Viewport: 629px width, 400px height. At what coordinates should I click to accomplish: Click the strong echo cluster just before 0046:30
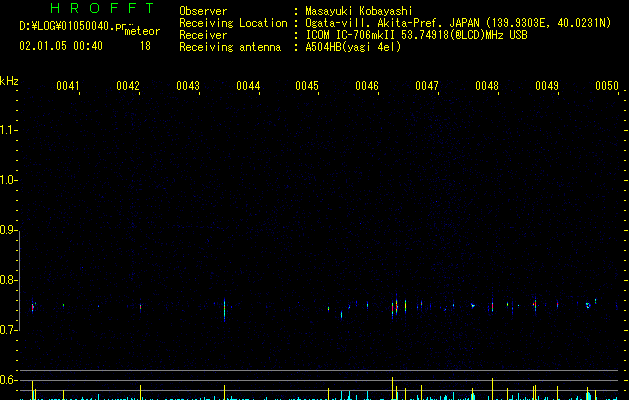pos(395,307)
